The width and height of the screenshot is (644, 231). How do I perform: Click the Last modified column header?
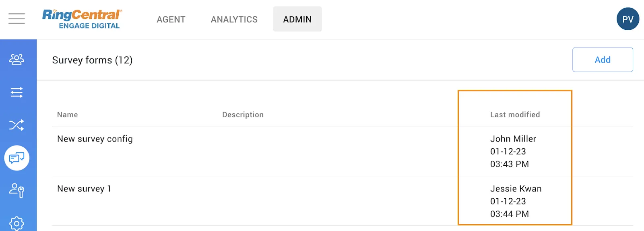(x=515, y=115)
